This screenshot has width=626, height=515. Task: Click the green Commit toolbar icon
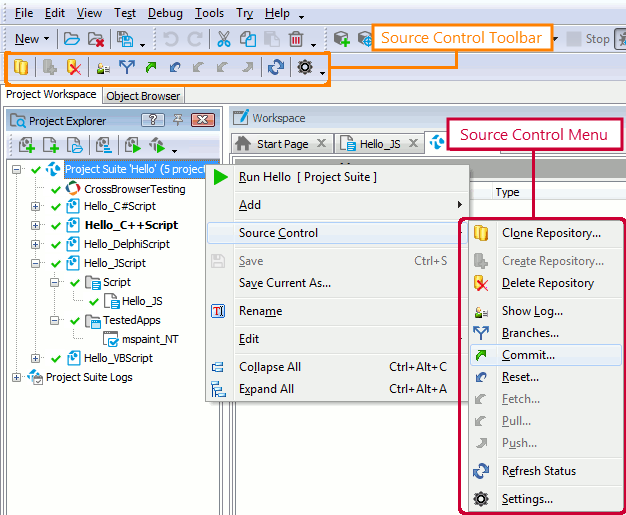point(151,67)
